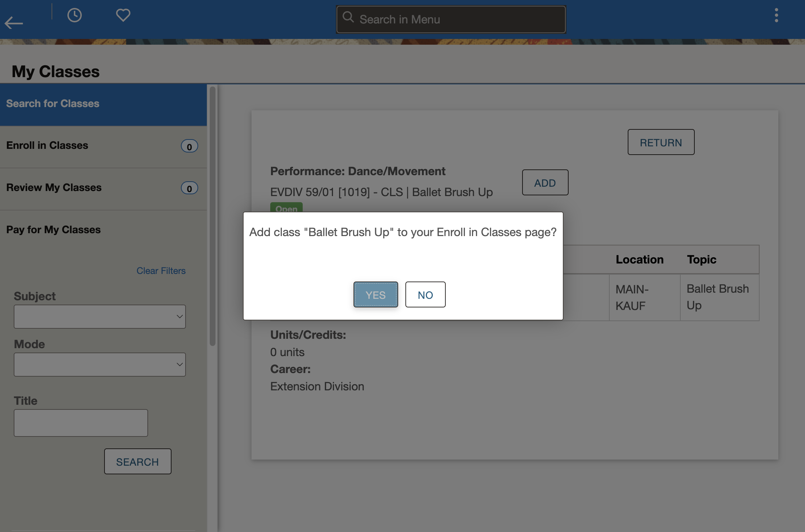Click into the Title input field

tap(81, 423)
